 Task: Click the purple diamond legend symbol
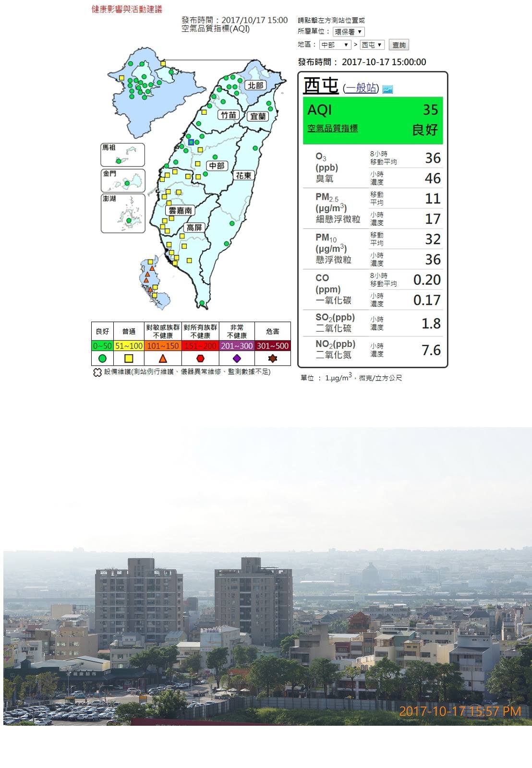[x=237, y=359]
